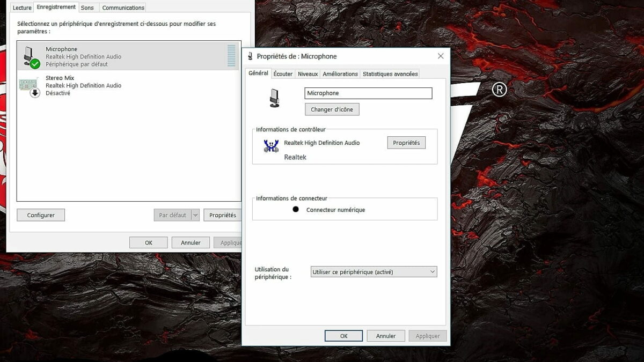Click the Realtek crab logo icon
Viewport: 644px width, 362px height.
tap(271, 146)
